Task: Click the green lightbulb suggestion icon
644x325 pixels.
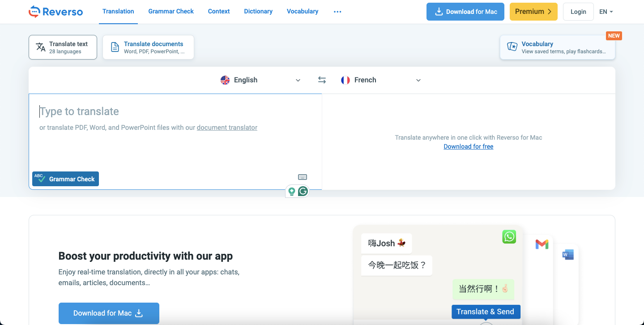Action: pyautogui.click(x=292, y=192)
